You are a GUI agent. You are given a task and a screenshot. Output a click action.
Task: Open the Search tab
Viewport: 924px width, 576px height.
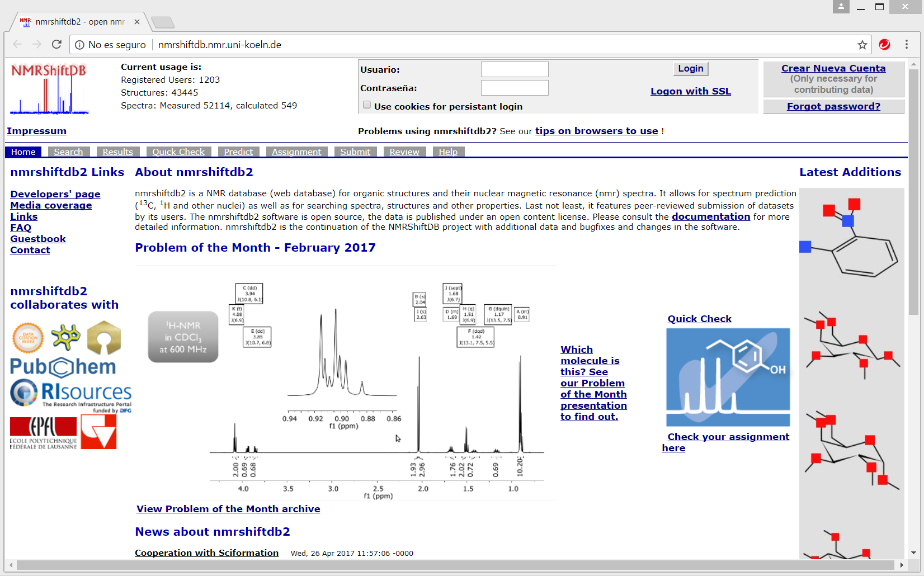point(68,152)
